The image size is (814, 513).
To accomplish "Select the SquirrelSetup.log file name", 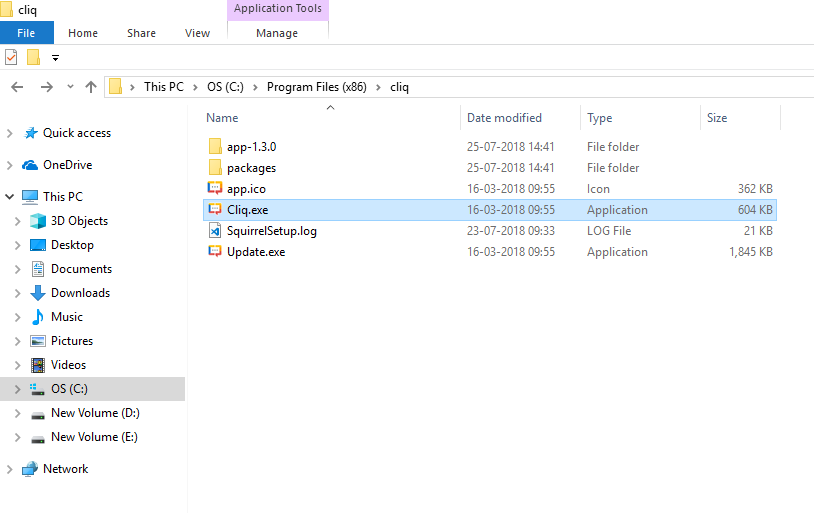I will pyautogui.click(x=272, y=231).
